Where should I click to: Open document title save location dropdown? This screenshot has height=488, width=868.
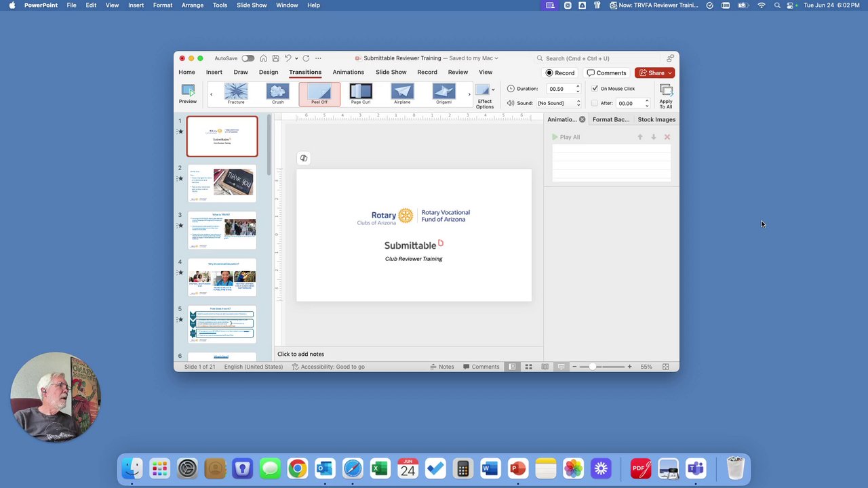tap(496, 58)
